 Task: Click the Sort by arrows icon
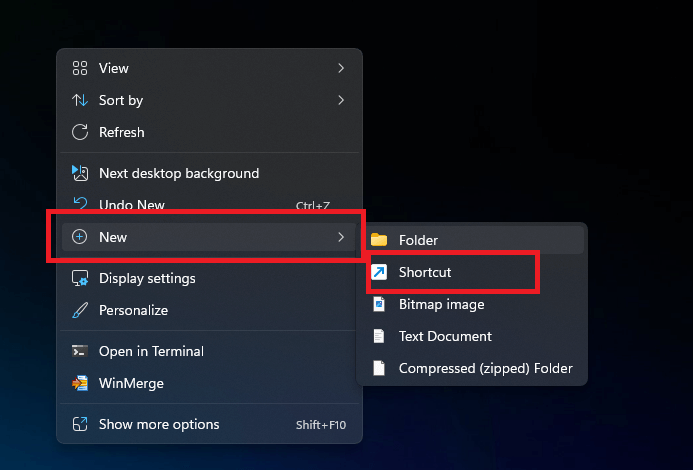(x=80, y=100)
